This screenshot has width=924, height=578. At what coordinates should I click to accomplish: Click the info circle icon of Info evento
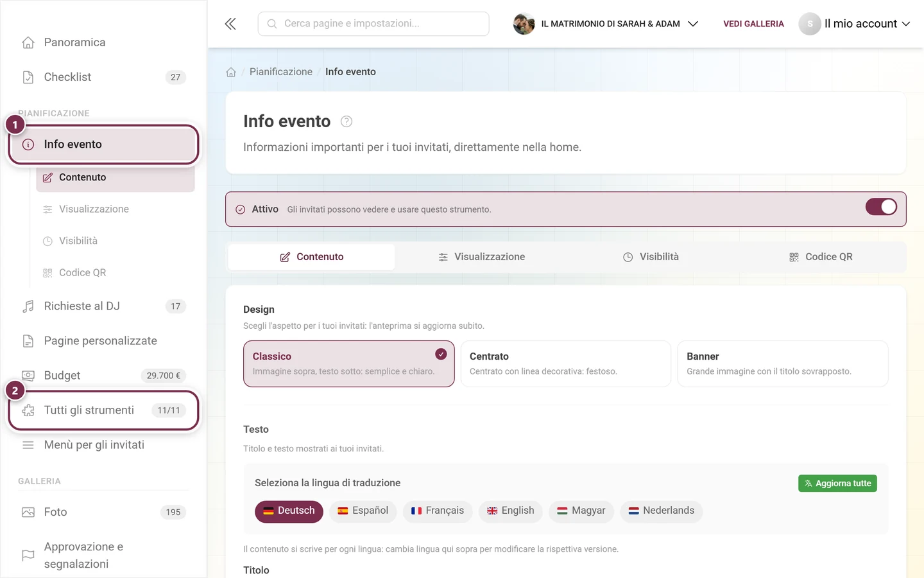pos(28,144)
